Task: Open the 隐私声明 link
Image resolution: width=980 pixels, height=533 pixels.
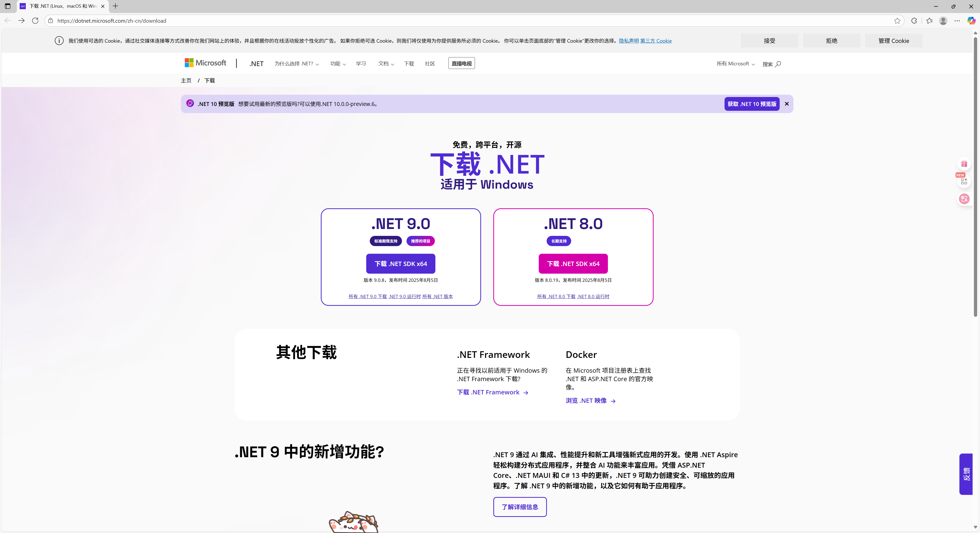Action: tap(629, 41)
